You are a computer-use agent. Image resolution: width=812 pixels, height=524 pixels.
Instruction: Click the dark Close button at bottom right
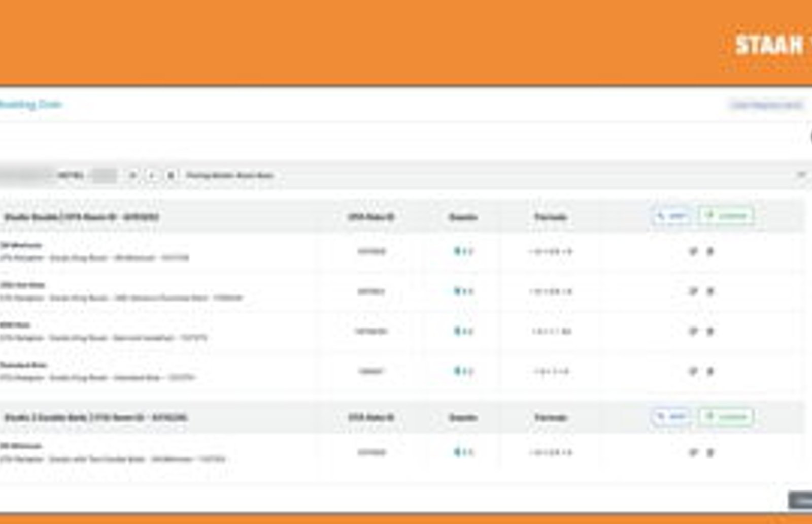pyautogui.click(x=800, y=501)
